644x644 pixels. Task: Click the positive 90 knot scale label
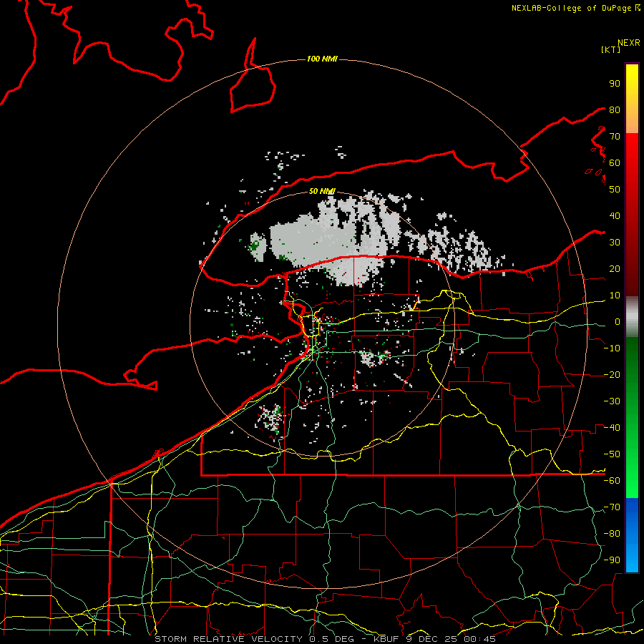[615, 84]
